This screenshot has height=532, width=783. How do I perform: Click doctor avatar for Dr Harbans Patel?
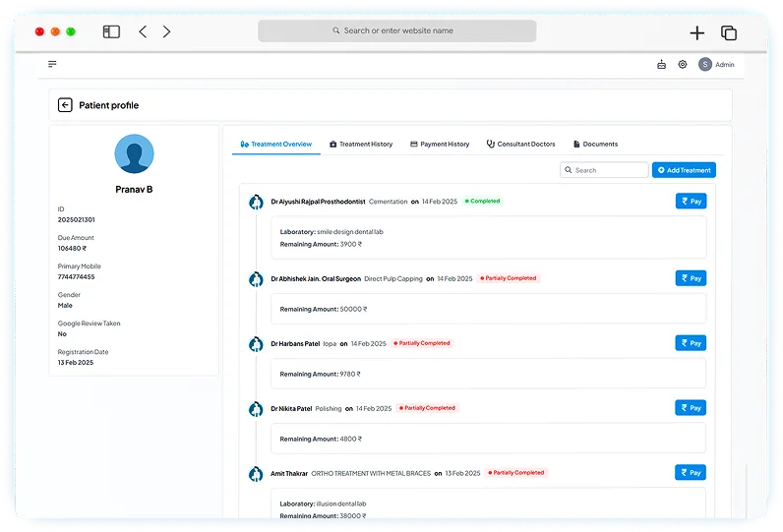256,344
